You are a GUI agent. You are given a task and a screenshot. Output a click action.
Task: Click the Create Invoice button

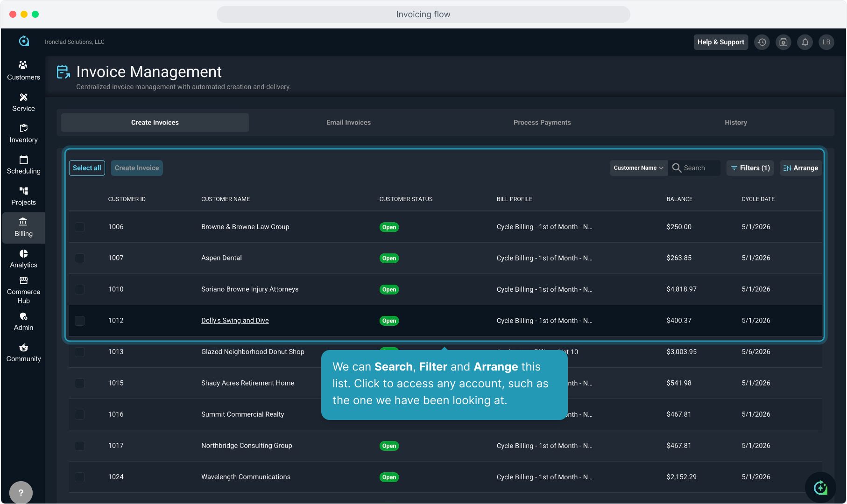click(x=137, y=168)
